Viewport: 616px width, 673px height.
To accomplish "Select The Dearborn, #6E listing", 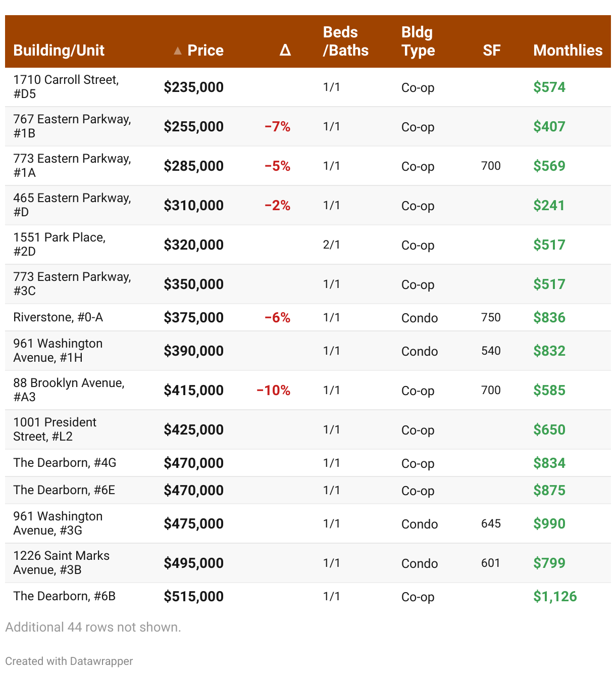I will point(64,490).
